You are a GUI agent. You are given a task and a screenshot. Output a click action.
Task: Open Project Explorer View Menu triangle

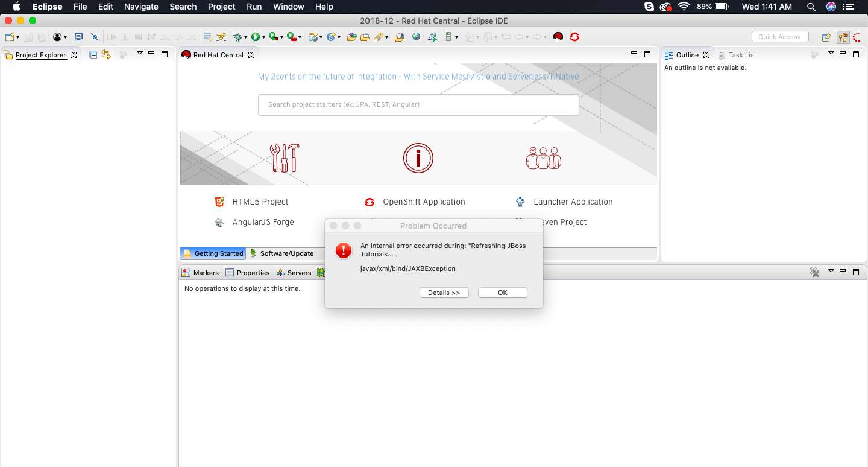(x=139, y=54)
